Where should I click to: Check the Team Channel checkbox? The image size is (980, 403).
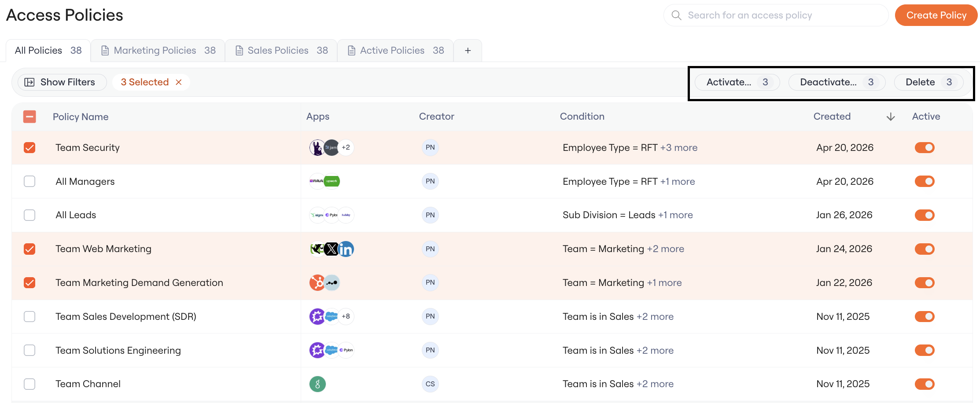pos(29,384)
